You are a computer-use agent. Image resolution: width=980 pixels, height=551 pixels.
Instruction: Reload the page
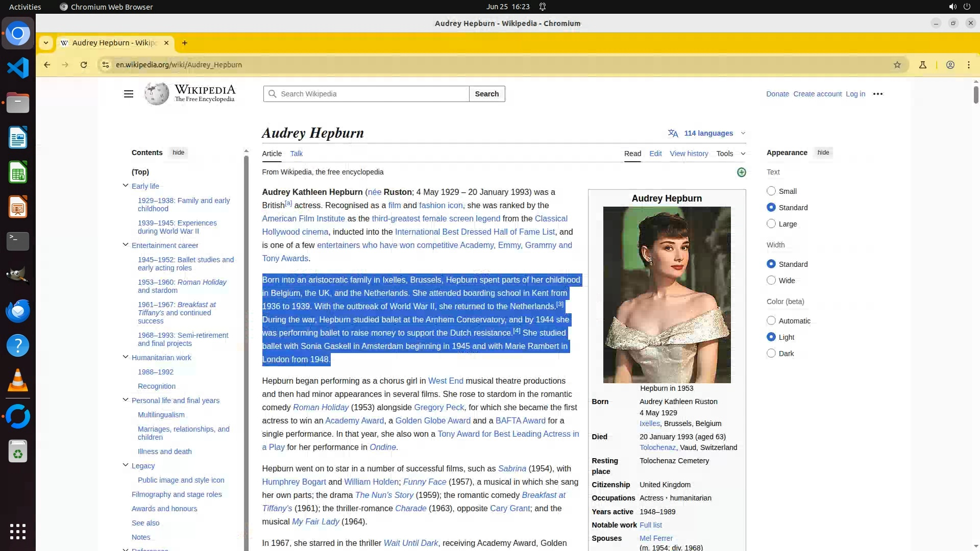point(84,65)
